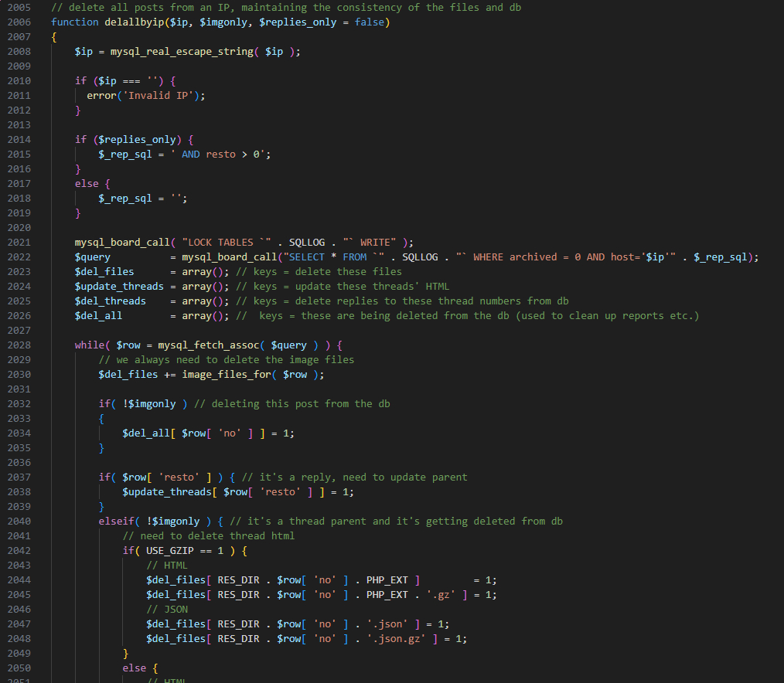Click the '// JSON' comment on line 2046
Screen dimensions: 784x683
pyautogui.click(x=167, y=610)
